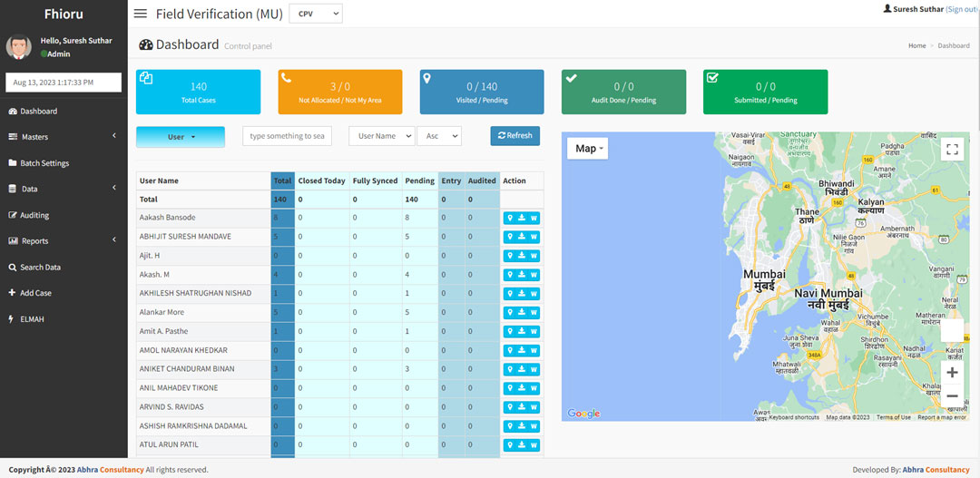Image resolution: width=980 pixels, height=478 pixels.
Task: Click the Sign out link
Action: (961, 9)
